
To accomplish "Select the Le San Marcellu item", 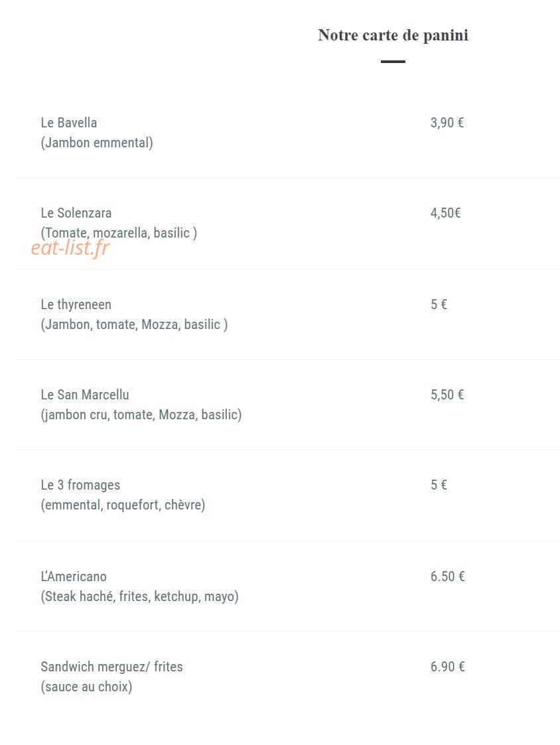I will 85,395.
